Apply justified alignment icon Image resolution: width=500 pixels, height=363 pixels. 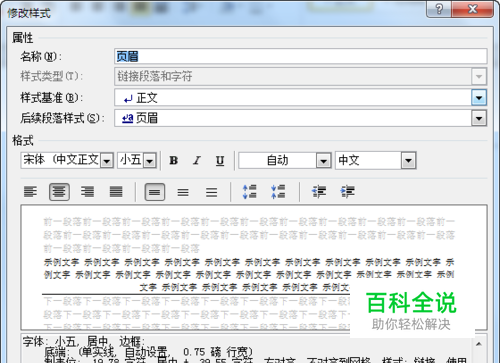click(116, 192)
